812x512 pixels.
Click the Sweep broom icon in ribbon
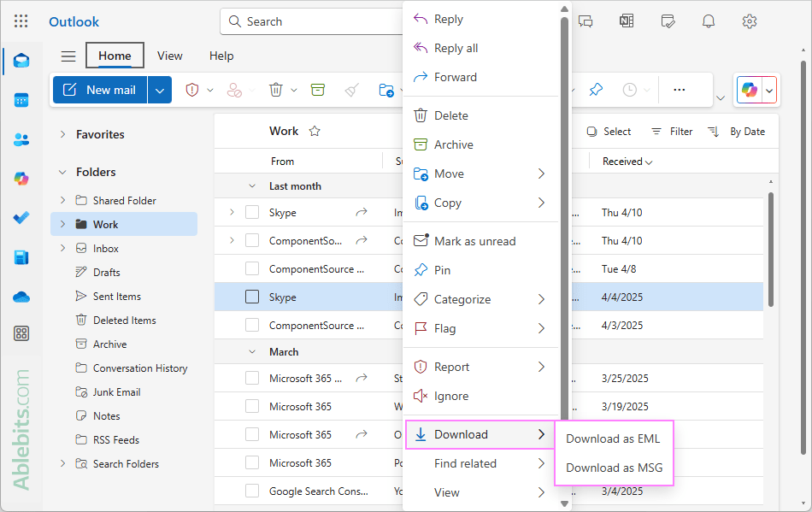[x=352, y=90]
